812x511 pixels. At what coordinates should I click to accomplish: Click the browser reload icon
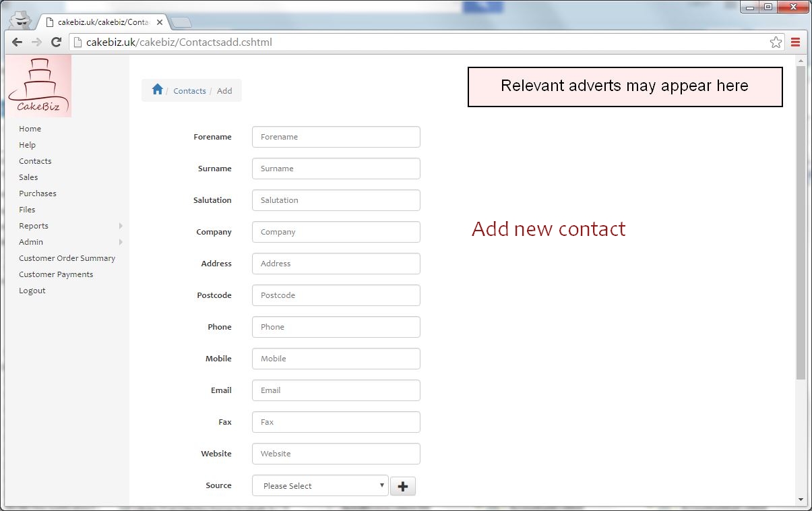point(57,42)
